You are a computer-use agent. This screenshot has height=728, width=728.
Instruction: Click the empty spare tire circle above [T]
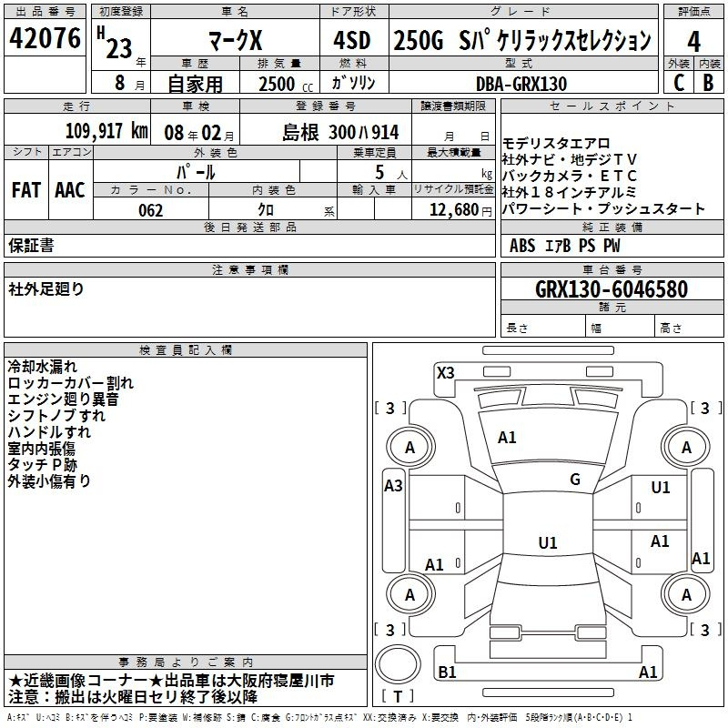tap(397, 664)
